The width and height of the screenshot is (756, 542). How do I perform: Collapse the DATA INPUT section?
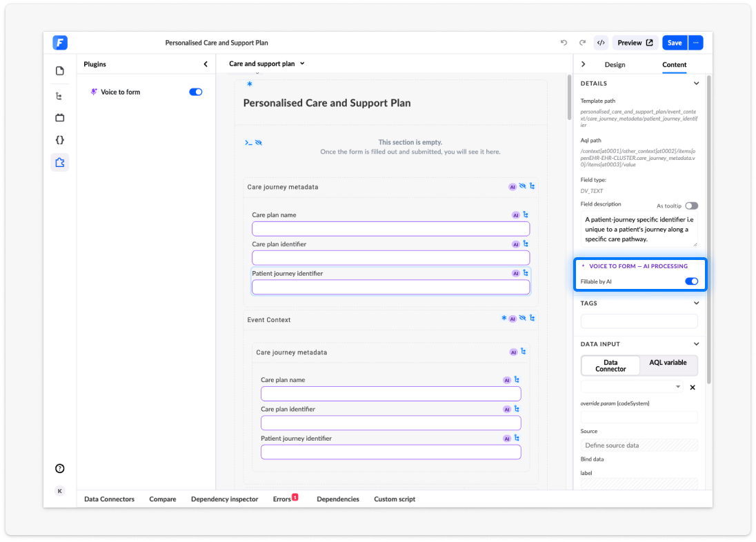pyautogui.click(x=696, y=344)
